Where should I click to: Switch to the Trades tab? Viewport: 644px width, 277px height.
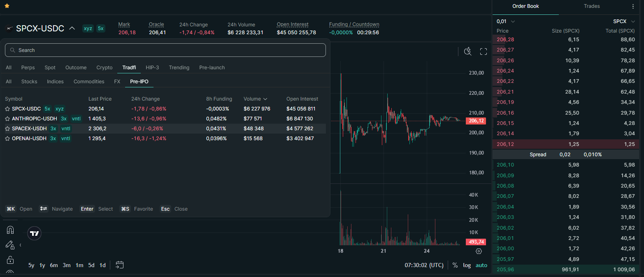pyautogui.click(x=592, y=6)
